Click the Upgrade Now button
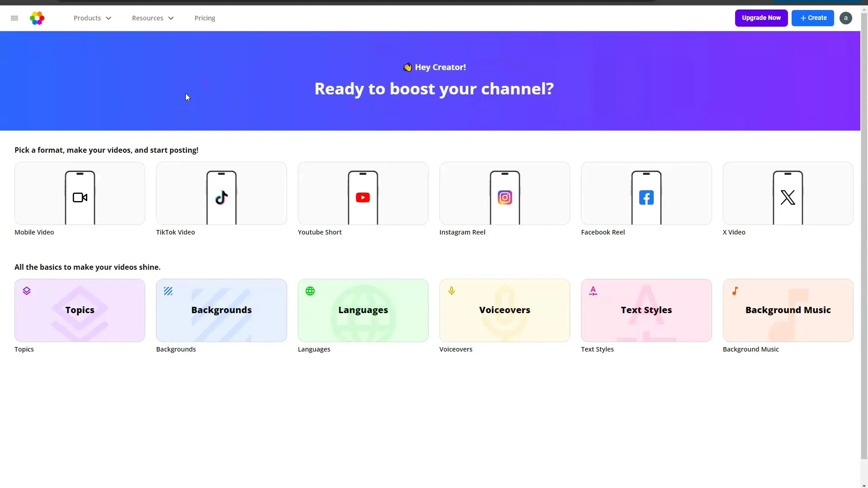This screenshot has height=488, width=868. pos(761,18)
